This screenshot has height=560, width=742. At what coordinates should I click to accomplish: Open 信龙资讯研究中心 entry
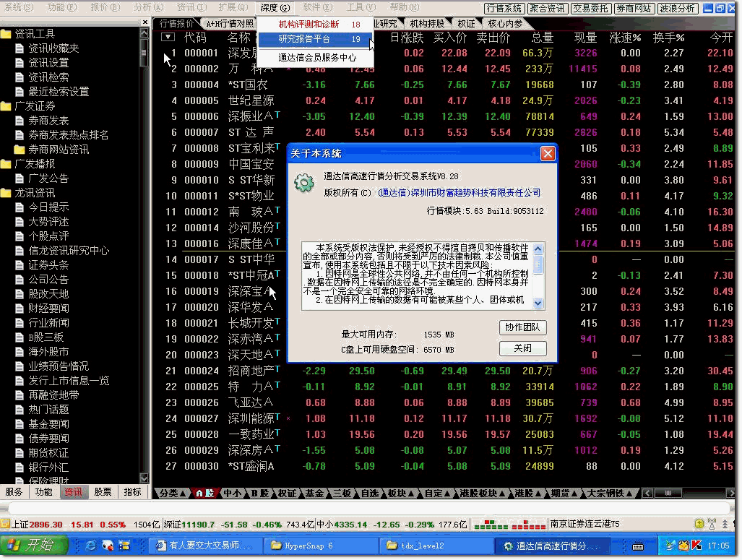point(69,251)
